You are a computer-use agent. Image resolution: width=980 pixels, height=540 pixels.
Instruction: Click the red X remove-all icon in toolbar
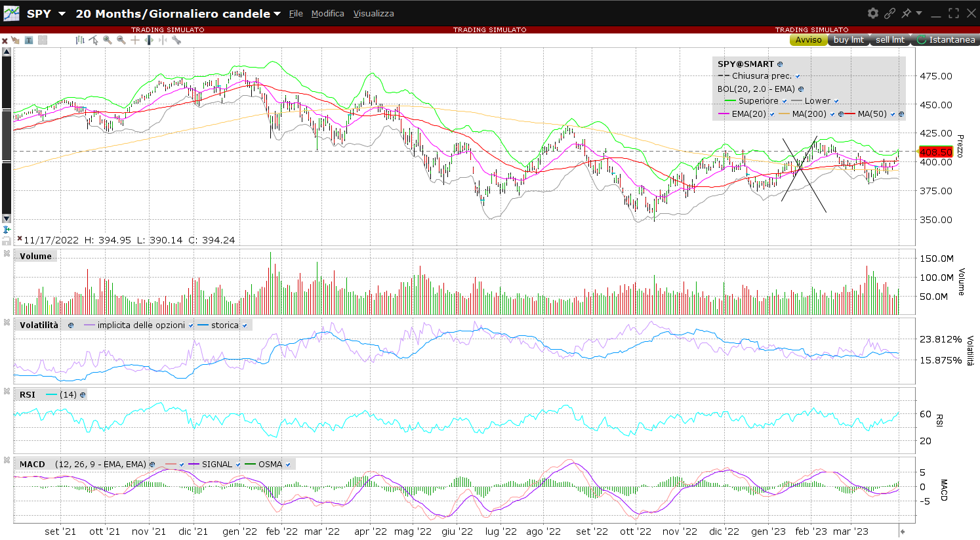[x=5, y=41]
